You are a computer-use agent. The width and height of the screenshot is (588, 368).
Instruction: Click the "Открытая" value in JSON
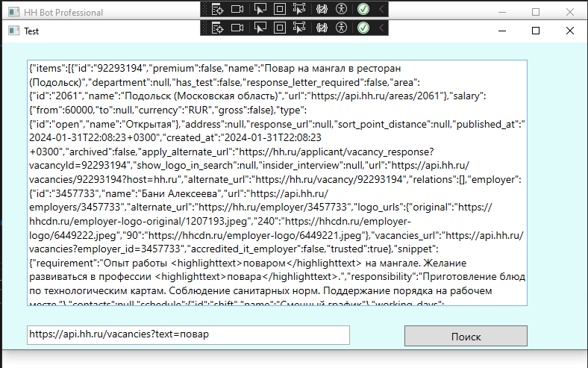pyautogui.click(x=148, y=124)
